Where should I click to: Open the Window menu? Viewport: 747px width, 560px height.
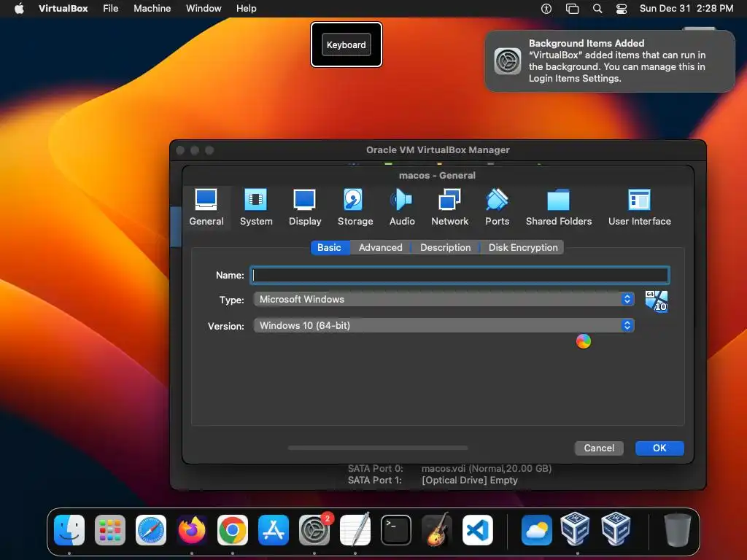coord(204,9)
